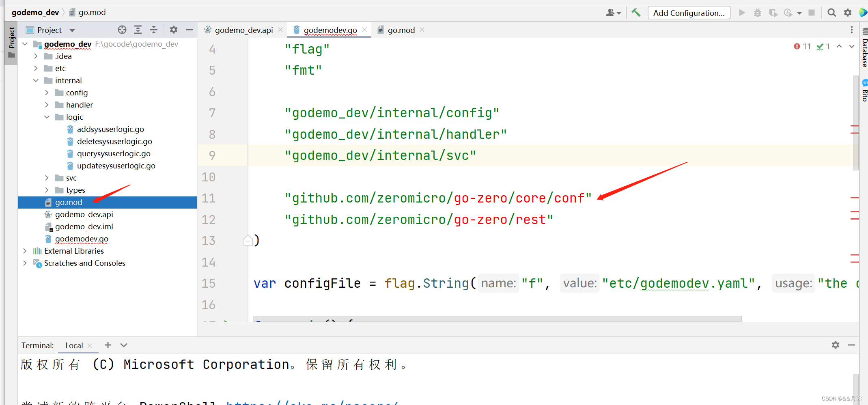Viewport: 868px width, 405px height.
Task: Hide the Terminal panel
Action: (x=851, y=345)
